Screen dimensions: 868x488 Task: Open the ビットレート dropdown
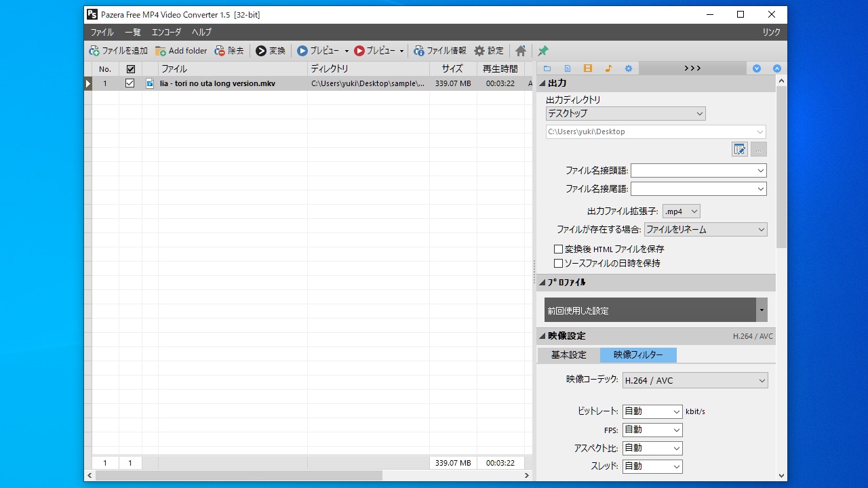[x=652, y=411]
